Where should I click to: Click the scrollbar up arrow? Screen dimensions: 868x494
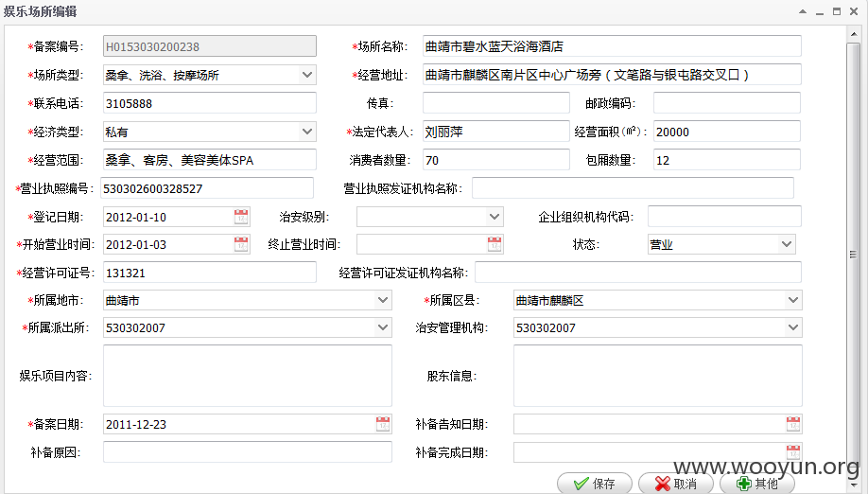854,34
